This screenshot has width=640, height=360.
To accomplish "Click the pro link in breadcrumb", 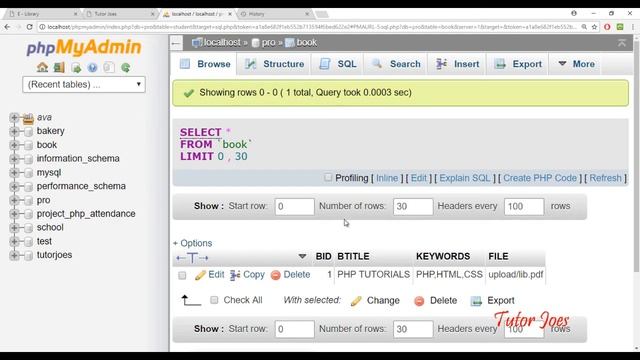I will point(269,42).
